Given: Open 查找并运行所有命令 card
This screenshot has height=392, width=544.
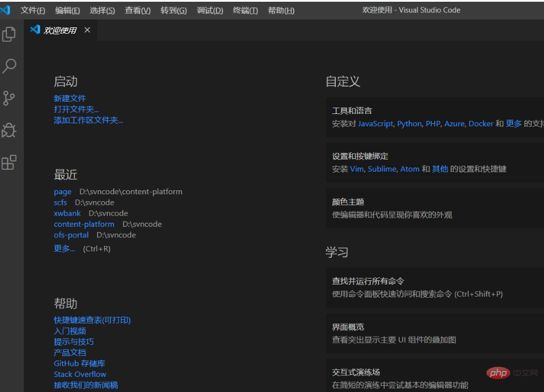Looking at the screenshot, I should pos(435,287).
